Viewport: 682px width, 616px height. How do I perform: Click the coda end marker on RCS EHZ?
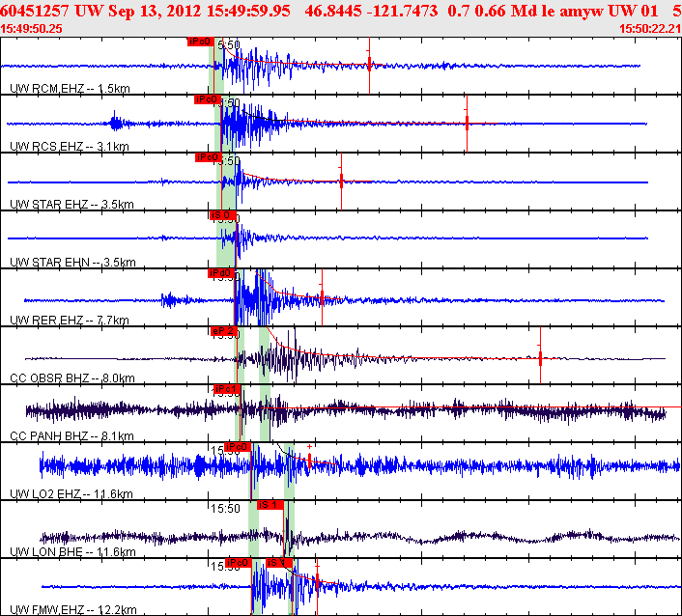(467, 123)
